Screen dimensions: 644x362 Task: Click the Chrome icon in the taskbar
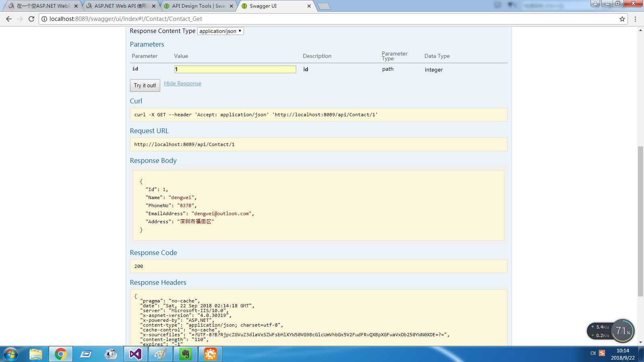click(x=60, y=354)
